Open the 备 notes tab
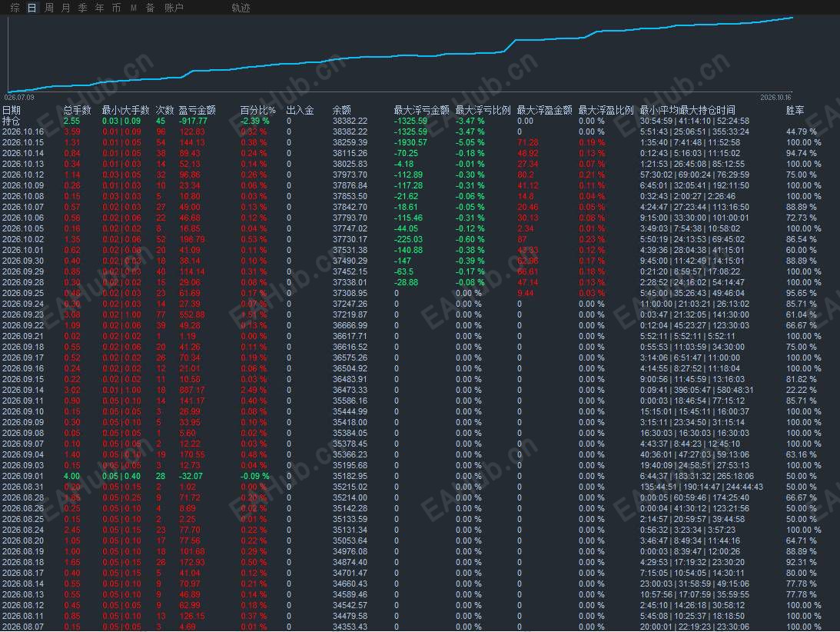840x632 pixels. pyautogui.click(x=151, y=8)
